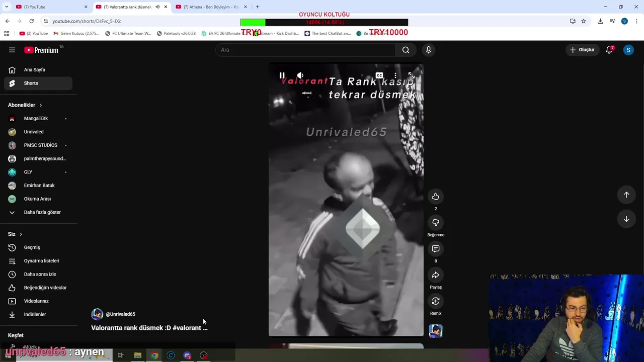
Task: Remix this Short
Action: coord(436,301)
